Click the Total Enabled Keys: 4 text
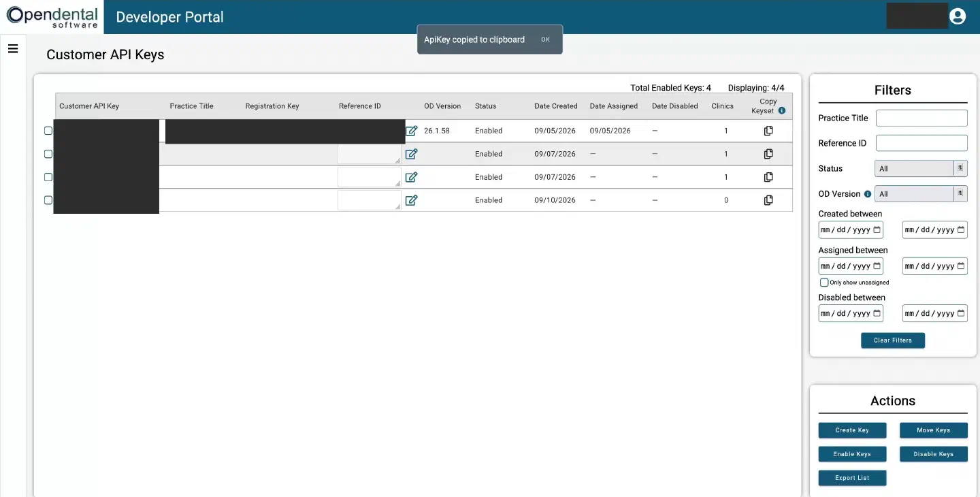This screenshot has width=980, height=497. click(671, 88)
